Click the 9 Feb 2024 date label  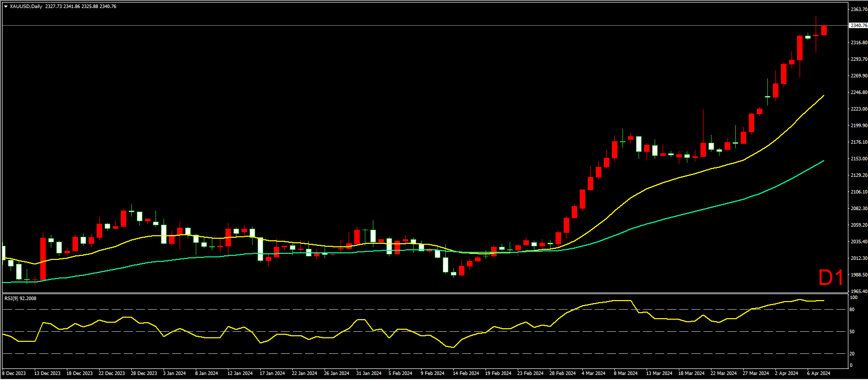(x=433, y=373)
